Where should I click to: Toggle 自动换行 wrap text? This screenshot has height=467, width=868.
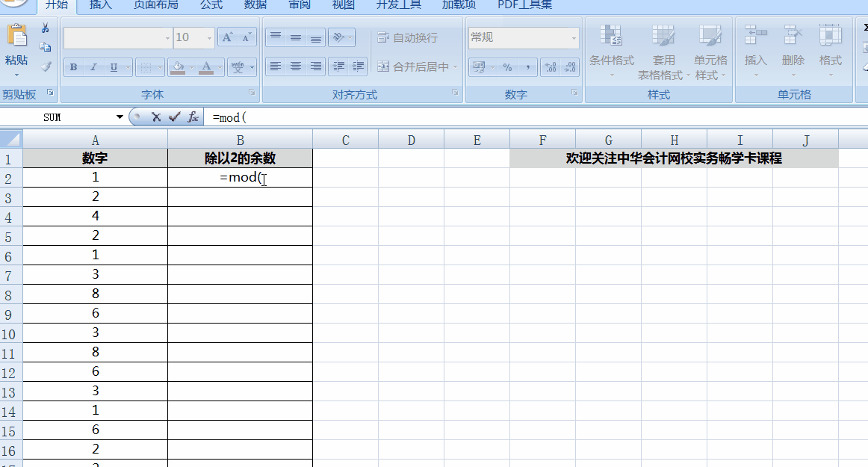tap(408, 37)
